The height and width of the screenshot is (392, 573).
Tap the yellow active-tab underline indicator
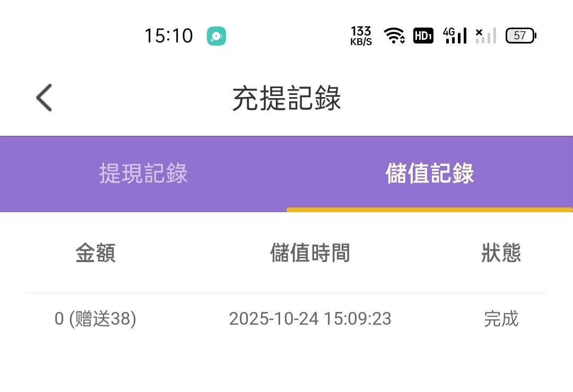[x=430, y=210]
